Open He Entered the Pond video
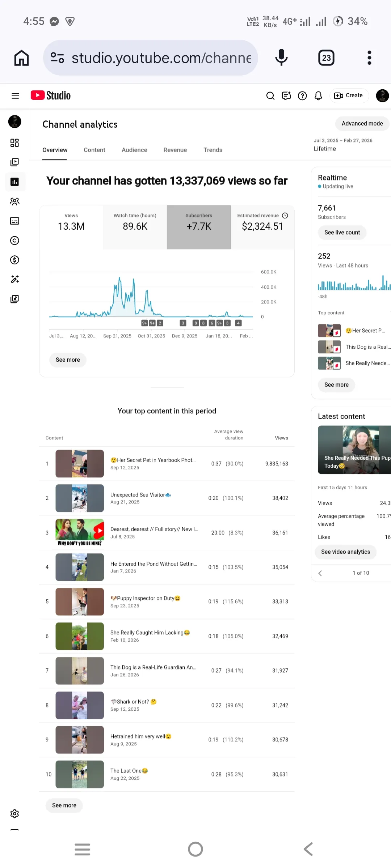This screenshot has height=868, width=391. [167, 567]
